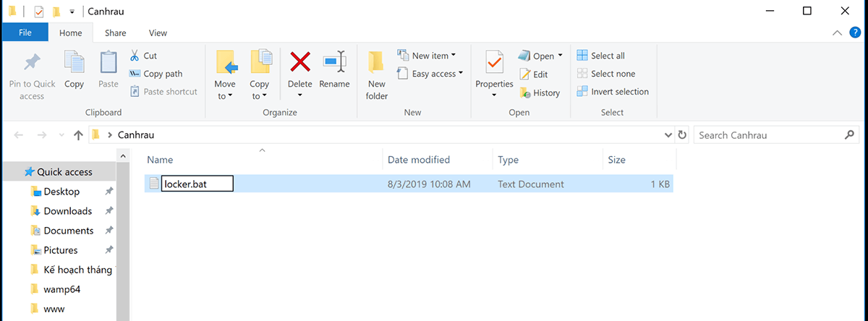This screenshot has width=868, height=321.
Task: Click Select none option
Action: pyautogui.click(x=605, y=74)
